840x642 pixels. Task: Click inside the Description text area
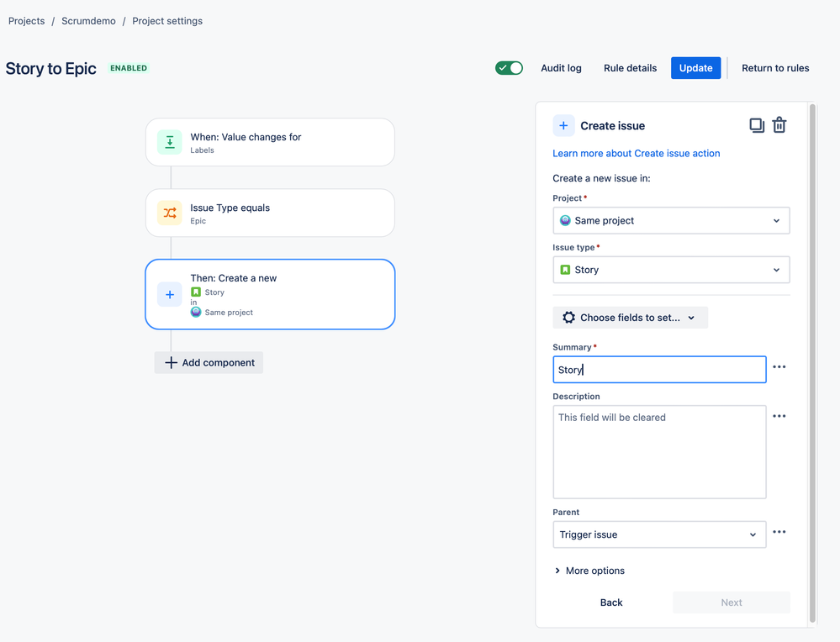tap(659, 452)
